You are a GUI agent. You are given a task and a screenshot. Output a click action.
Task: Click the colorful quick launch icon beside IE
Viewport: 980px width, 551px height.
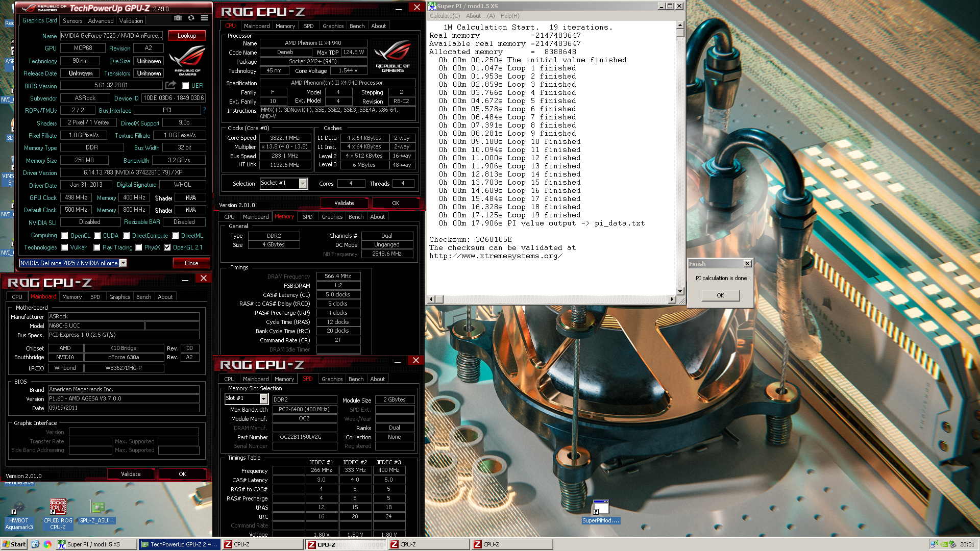click(47, 544)
